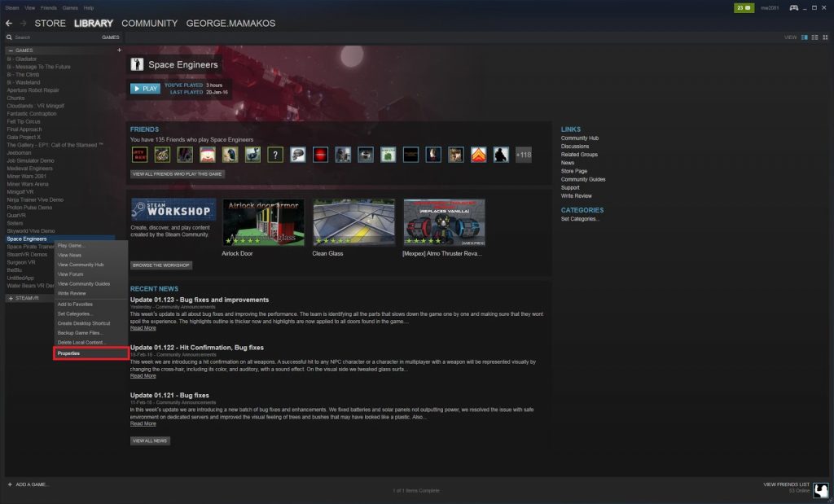Switch to grid view layout icon
Viewport: 834px width, 504px height.
point(825,37)
